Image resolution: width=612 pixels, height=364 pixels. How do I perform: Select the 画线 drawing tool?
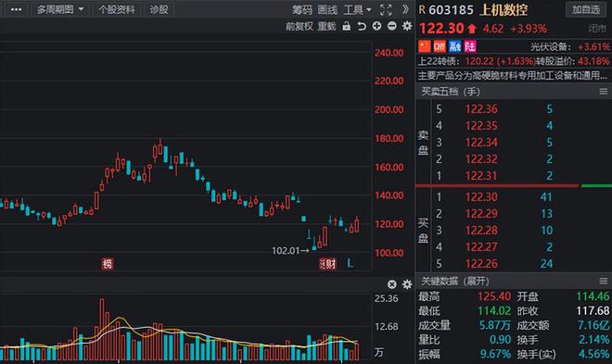327,9
